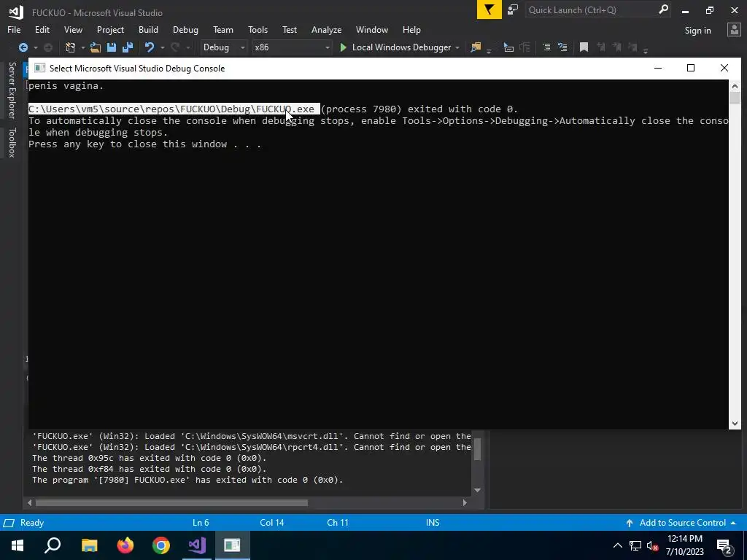This screenshot has width=747, height=560.
Task: Toggle a bookmark with the bookmark icon
Action: coord(584,47)
